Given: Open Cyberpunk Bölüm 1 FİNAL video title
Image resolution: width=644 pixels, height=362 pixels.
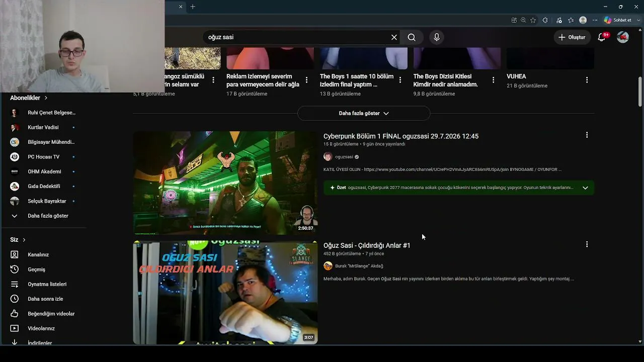Looking at the screenshot, I should [401, 136].
